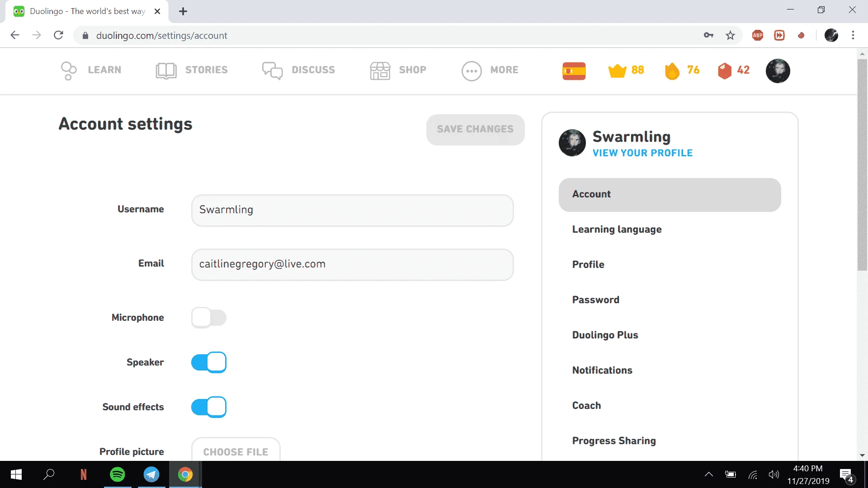Open the Password settings tab
The image size is (868, 488).
point(596,300)
